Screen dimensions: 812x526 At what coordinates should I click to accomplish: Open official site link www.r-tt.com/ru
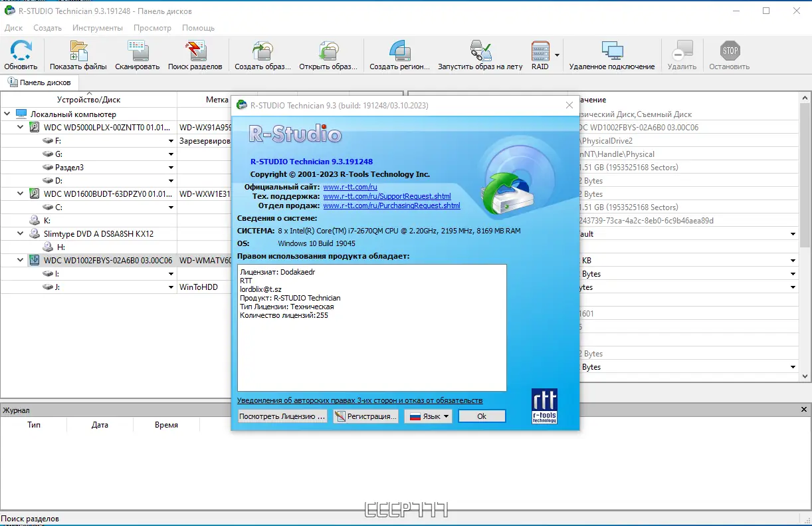(350, 188)
